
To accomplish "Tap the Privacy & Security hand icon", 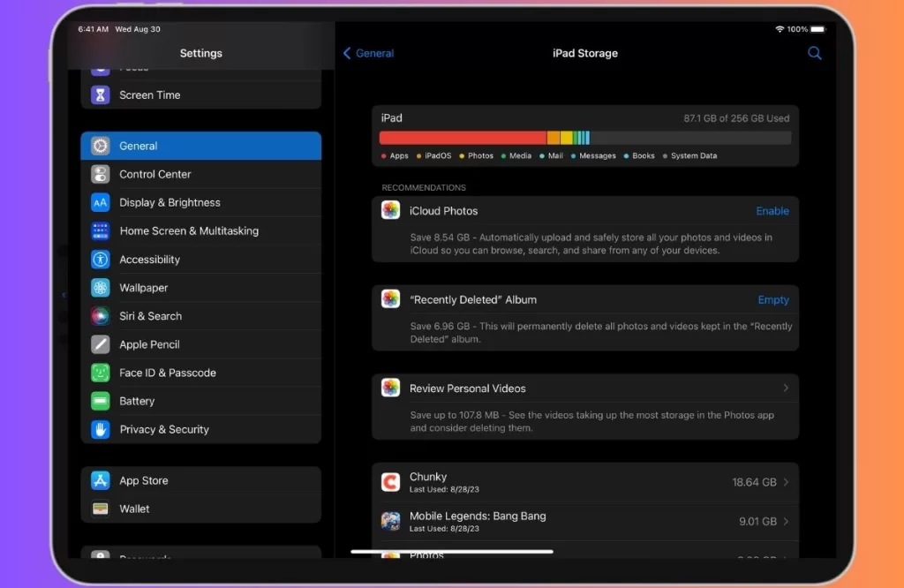I will (101, 429).
